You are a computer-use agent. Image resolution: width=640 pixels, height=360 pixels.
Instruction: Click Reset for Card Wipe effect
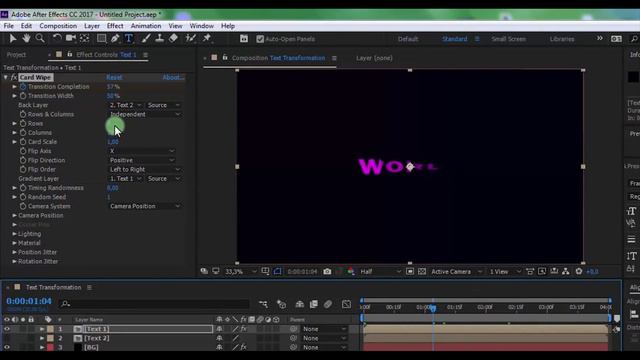click(114, 77)
